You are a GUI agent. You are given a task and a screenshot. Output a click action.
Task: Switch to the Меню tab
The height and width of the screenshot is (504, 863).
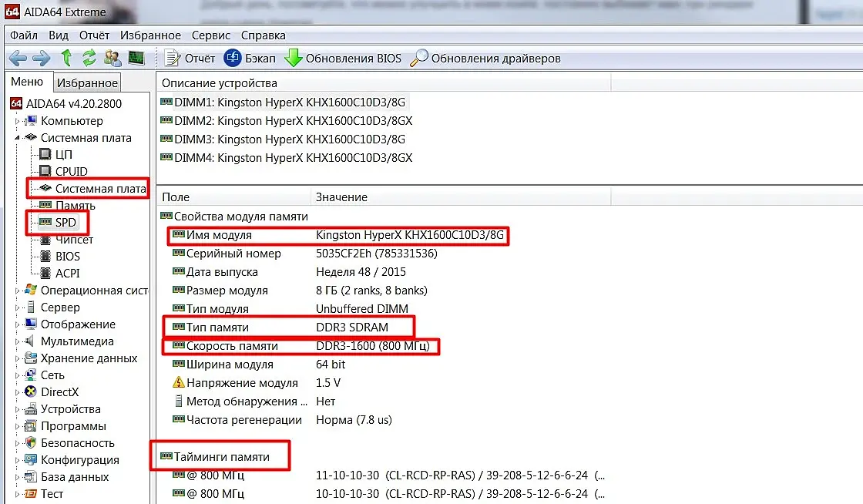tap(27, 82)
